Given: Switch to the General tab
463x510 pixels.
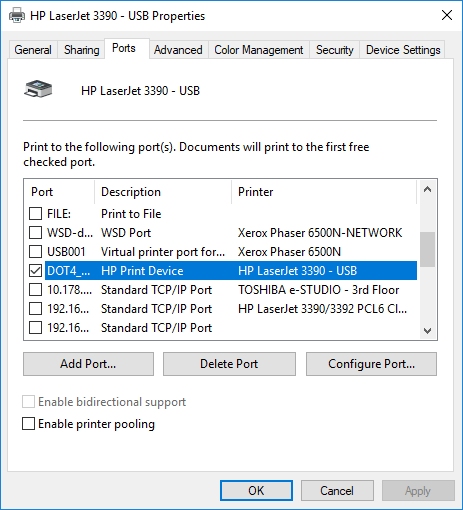Looking at the screenshot, I should tap(33, 50).
